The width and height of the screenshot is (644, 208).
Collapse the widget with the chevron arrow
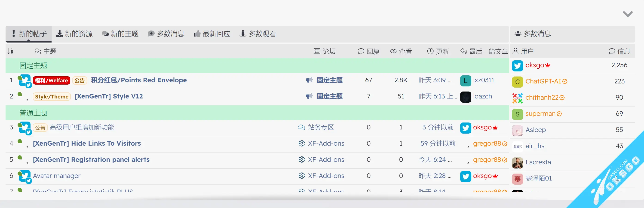pyautogui.click(x=627, y=14)
